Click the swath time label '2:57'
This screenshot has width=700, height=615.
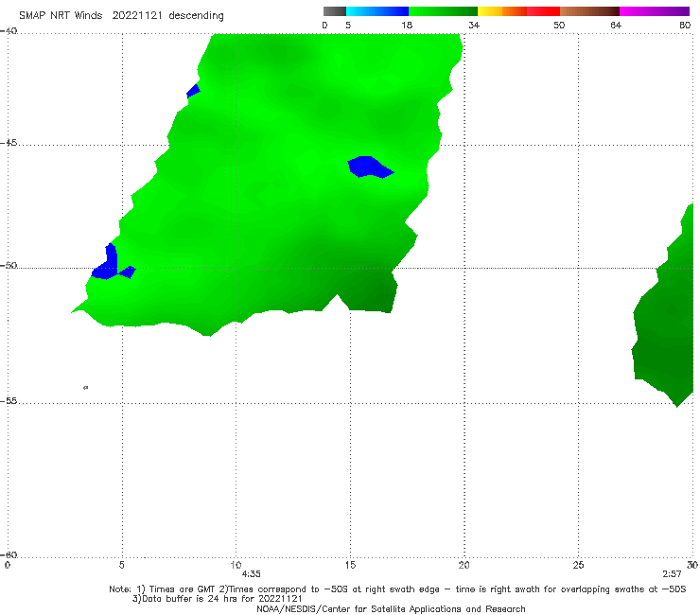click(672, 574)
